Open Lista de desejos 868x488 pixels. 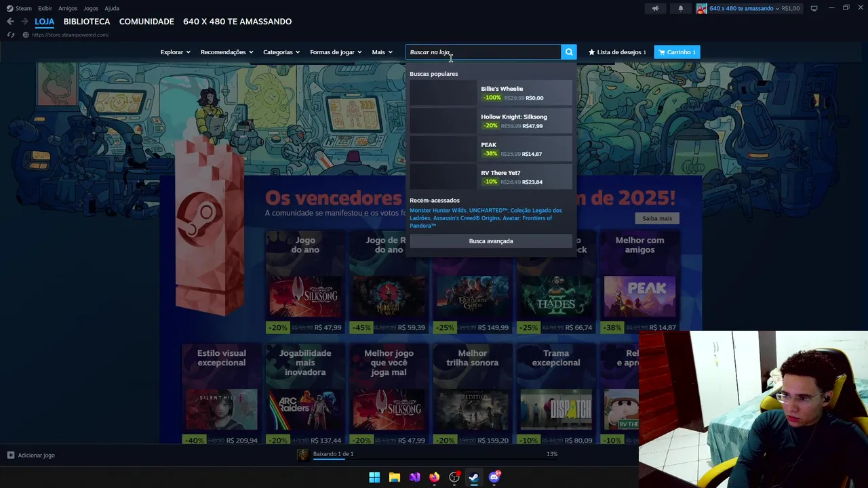617,52
